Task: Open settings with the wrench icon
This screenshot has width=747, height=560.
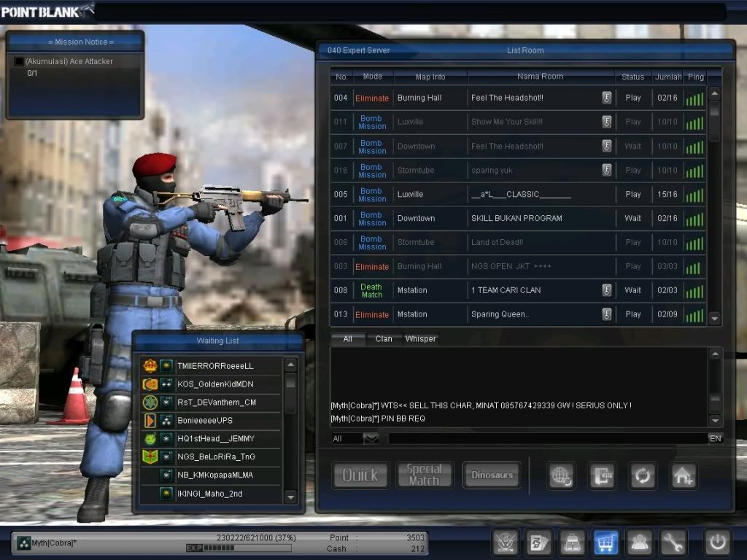Action: pos(672,542)
